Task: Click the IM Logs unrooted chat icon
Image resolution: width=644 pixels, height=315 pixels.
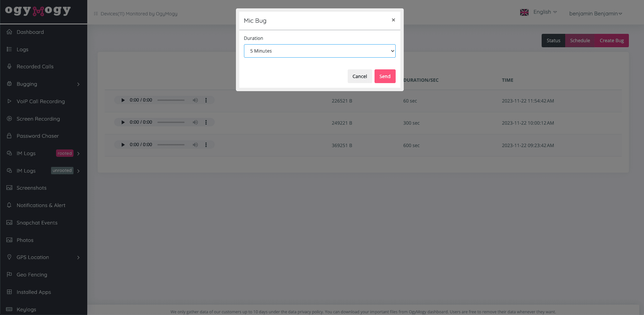Action: pyautogui.click(x=9, y=171)
